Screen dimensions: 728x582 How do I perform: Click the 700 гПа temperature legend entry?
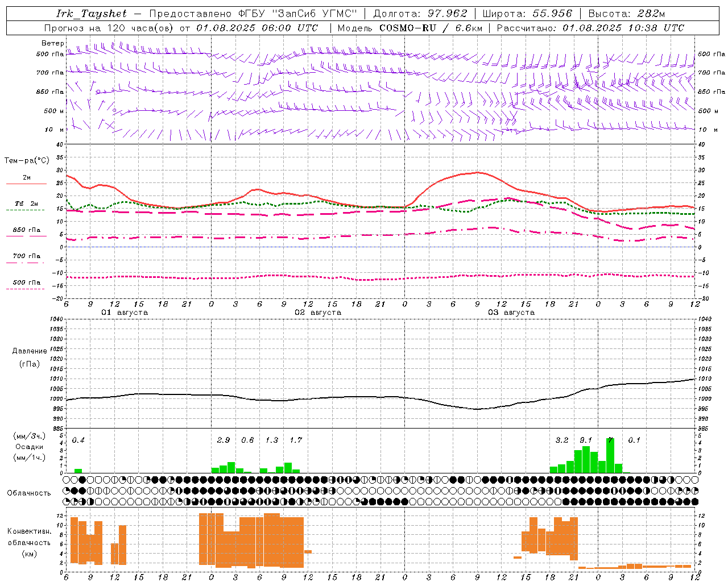tap(27, 256)
